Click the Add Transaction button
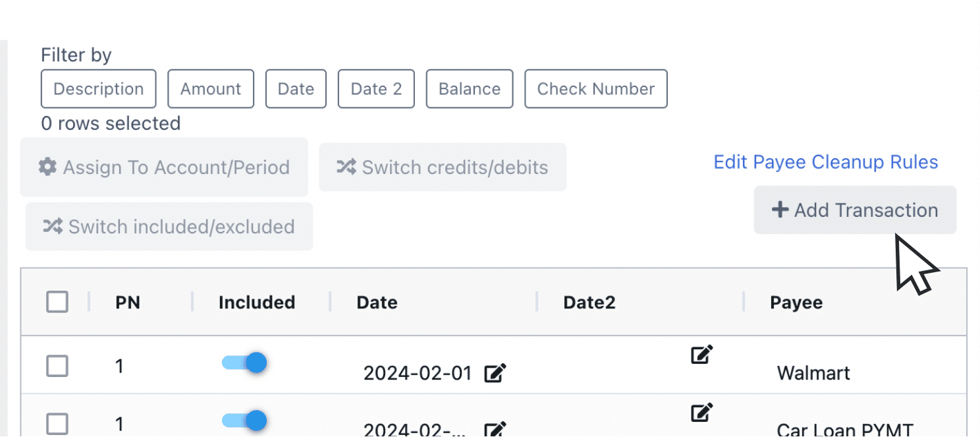 (854, 210)
